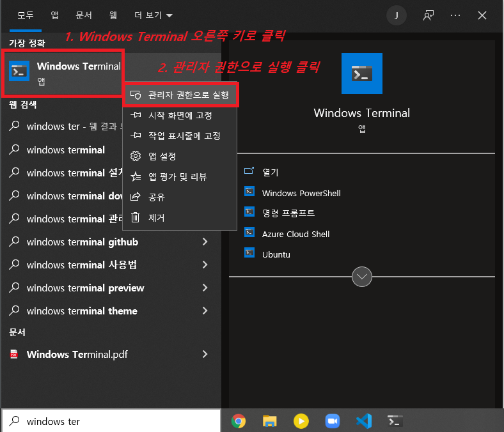Image resolution: width=504 pixels, height=432 pixels.
Task: Expand more actions with the circled chevron
Action: 361,277
